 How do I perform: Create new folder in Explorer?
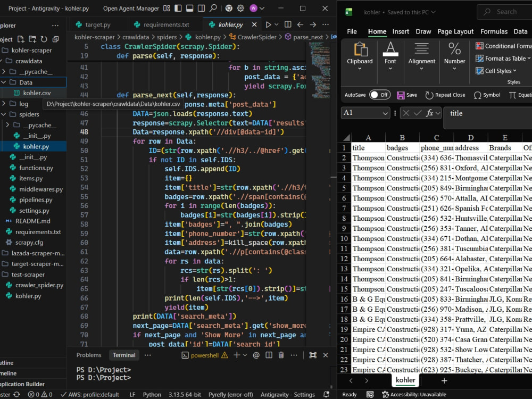pos(32,39)
